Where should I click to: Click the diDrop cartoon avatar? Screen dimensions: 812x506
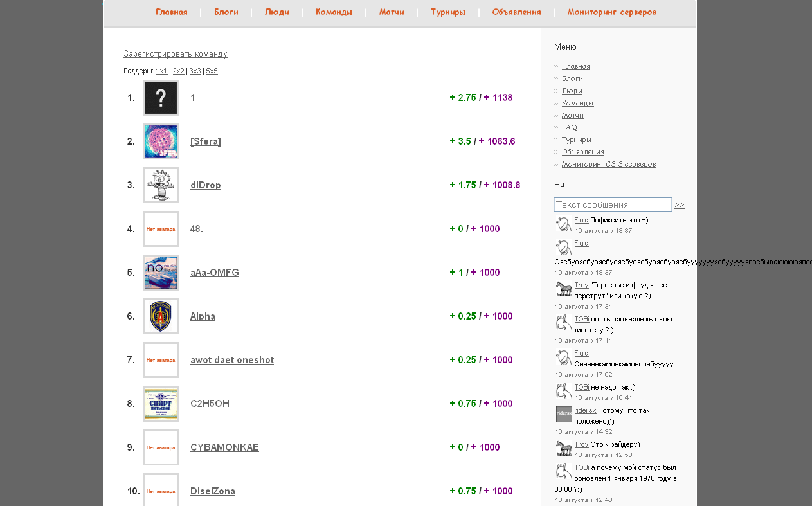click(x=161, y=185)
